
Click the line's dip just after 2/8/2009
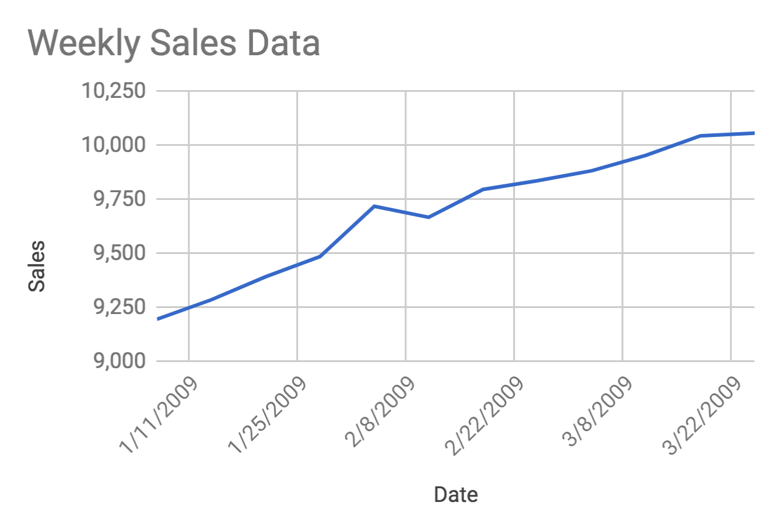[428, 217]
